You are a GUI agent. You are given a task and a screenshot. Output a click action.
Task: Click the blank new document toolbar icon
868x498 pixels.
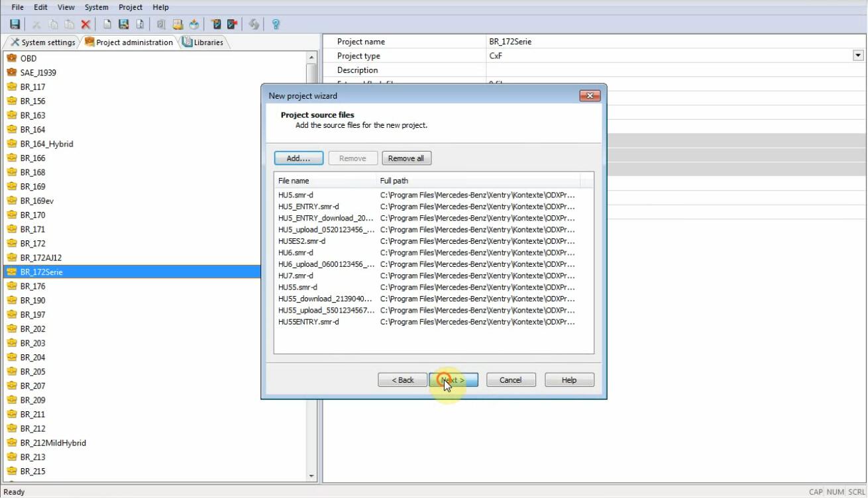click(x=107, y=25)
